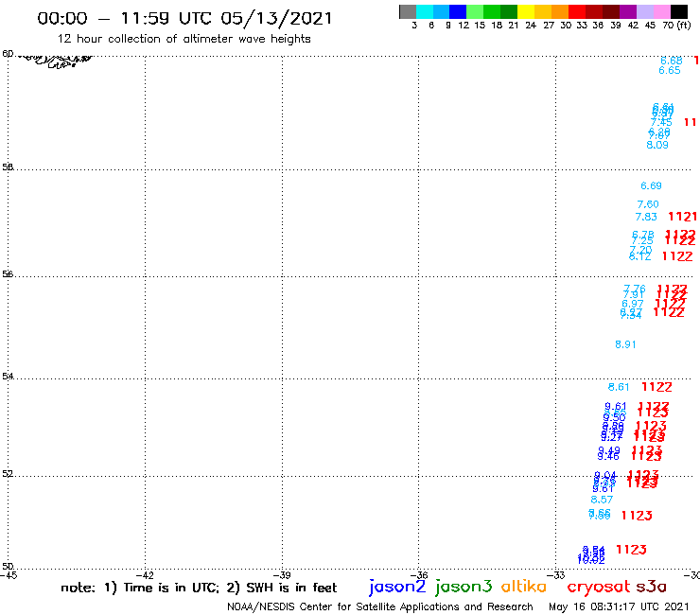The height and width of the screenshot is (615, 700).
Task: Click the black swatch at the scale end
Action: pyautogui.click(x=679, y=11)
